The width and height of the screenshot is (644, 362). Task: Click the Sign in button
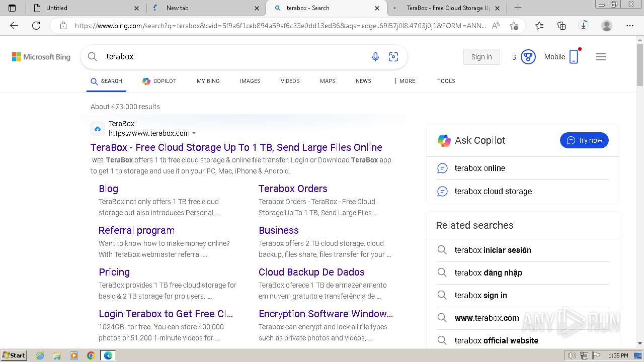(x=481, y=57)
